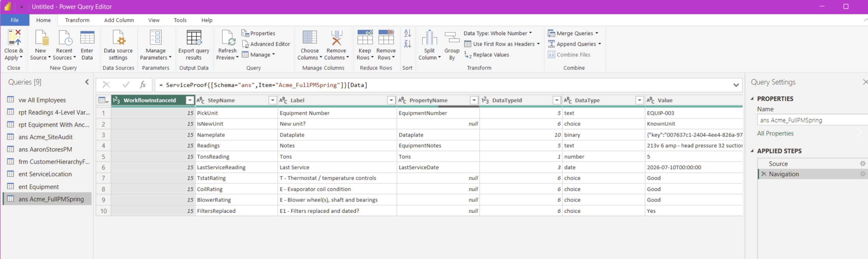Click the Enter Data table icon
868x259 pixels.
point(87,37)
